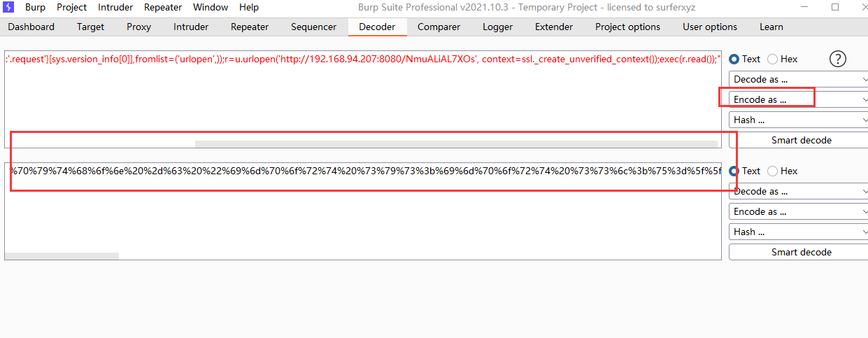This screenshot has height=338, width=868.
Task: Switch to the Logger tab
Action: click(498, 27)
